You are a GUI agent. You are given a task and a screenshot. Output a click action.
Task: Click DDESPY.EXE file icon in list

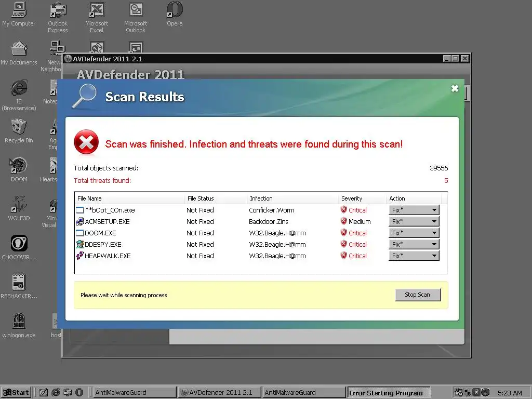point(80,244)
